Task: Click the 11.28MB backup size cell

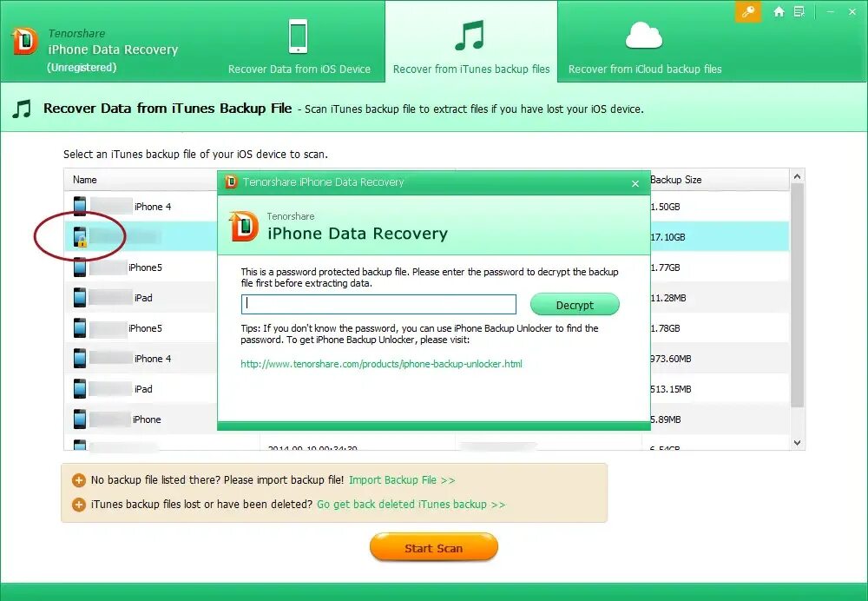Action: pyautogui.click(x=668, y=298)
